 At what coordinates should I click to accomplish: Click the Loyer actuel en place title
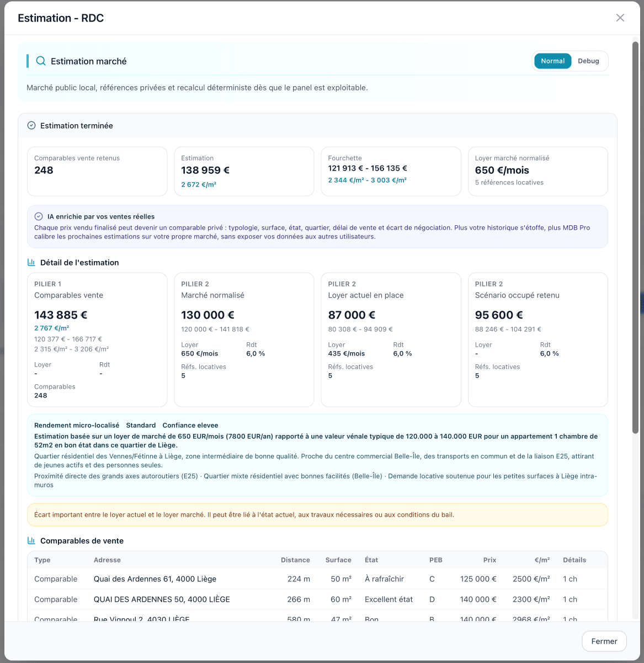coord(366,295)
